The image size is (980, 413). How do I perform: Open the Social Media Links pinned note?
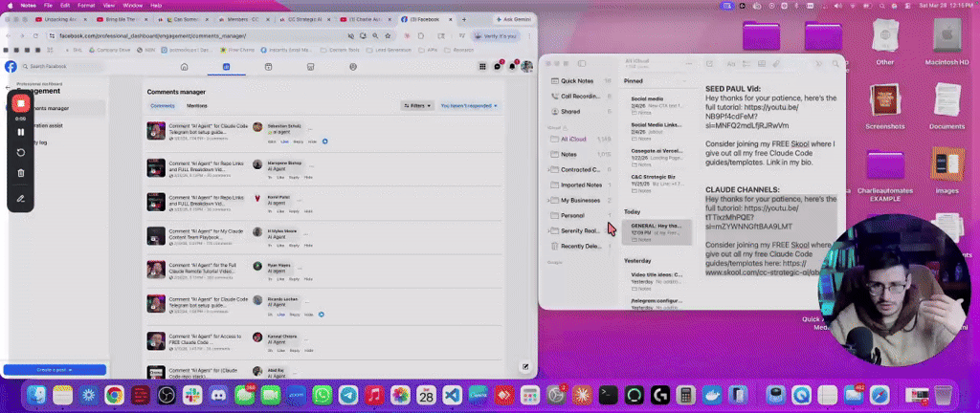tap(657, 131)
